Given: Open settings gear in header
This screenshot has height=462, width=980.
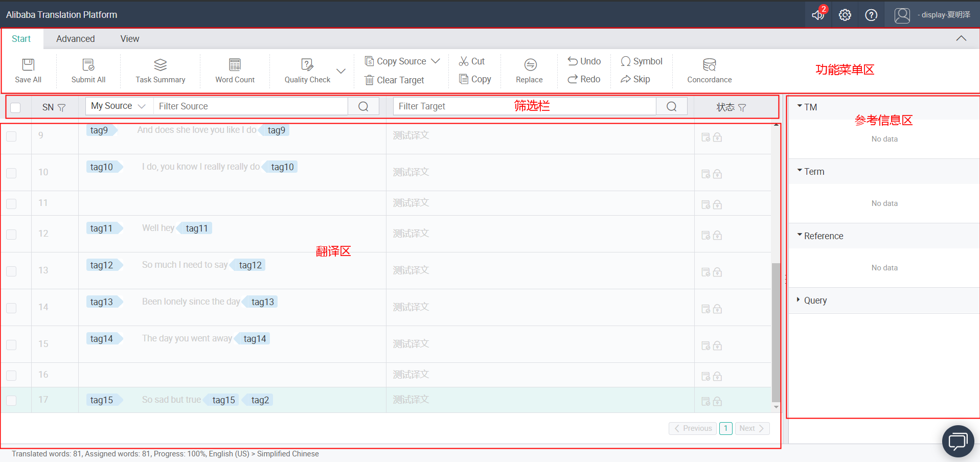Looking at the screenshot, I should 845,15.
